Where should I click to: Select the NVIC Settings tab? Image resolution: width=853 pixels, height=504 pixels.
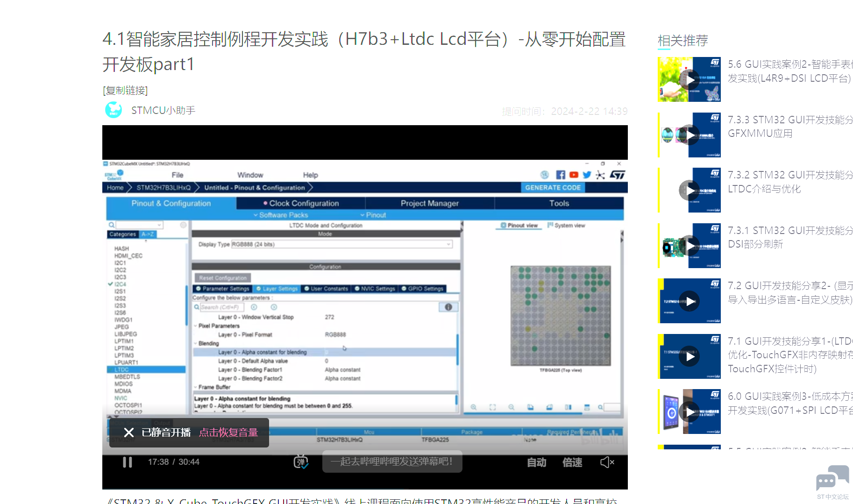(375, 289)
